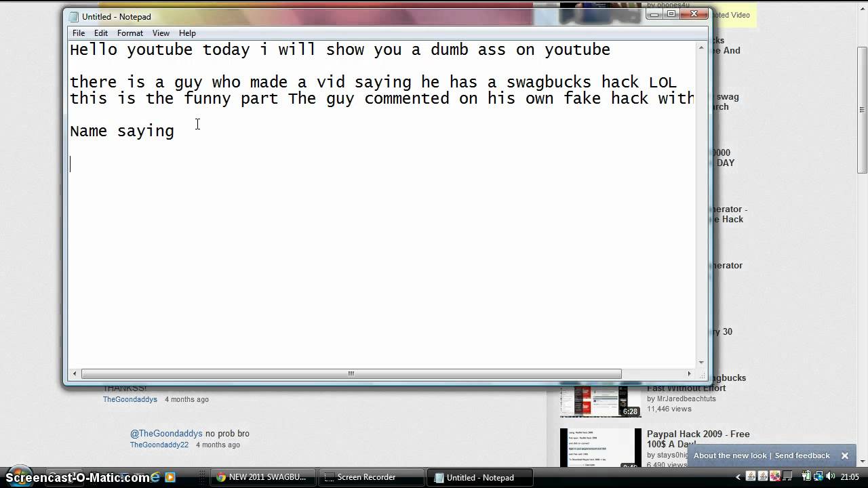Click the line starting 'there is a guy'
868x488 pixels.
click(373, 82)
